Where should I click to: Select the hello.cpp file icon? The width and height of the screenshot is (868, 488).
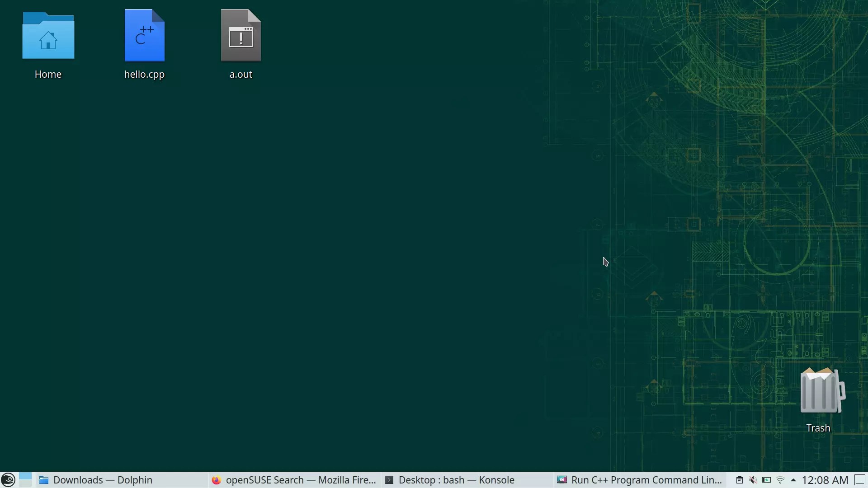tap(144, 36)
